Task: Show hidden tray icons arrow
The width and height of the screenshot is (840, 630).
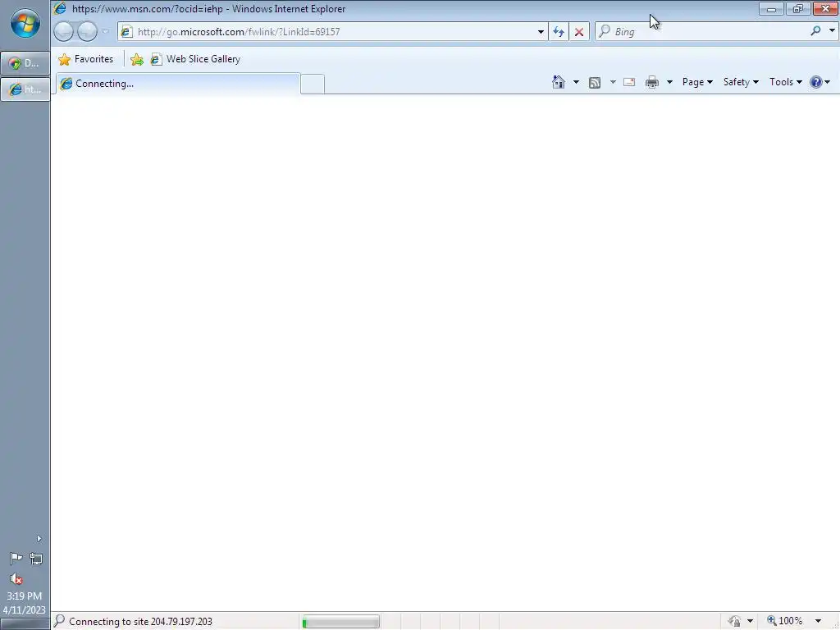Action: [39, 538]
